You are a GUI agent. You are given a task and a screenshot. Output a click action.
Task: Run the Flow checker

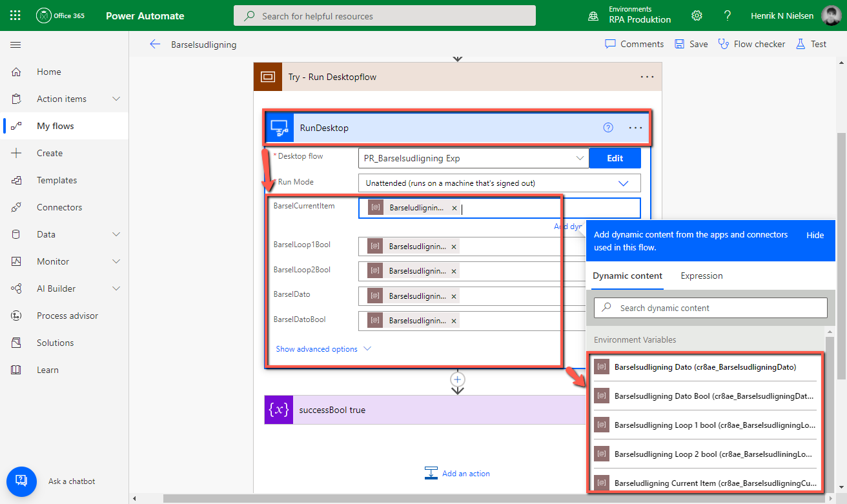[751, 44]
